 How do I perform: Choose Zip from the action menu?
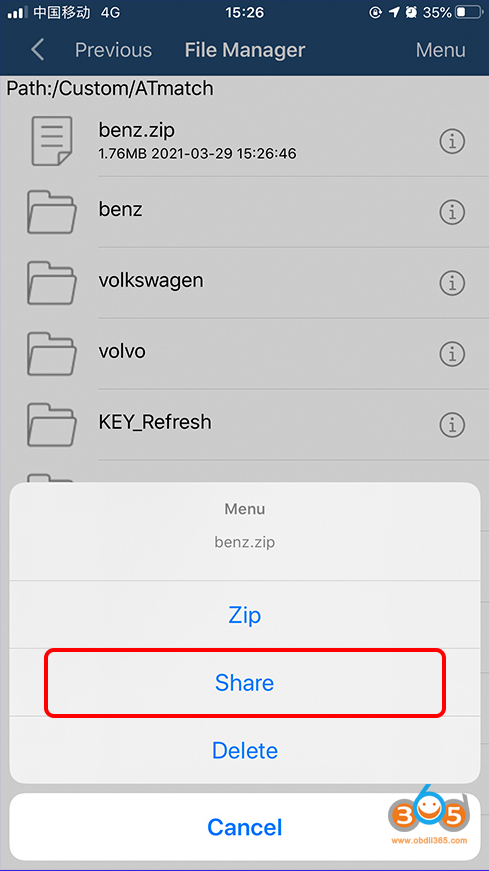click(x=244, y=615)
